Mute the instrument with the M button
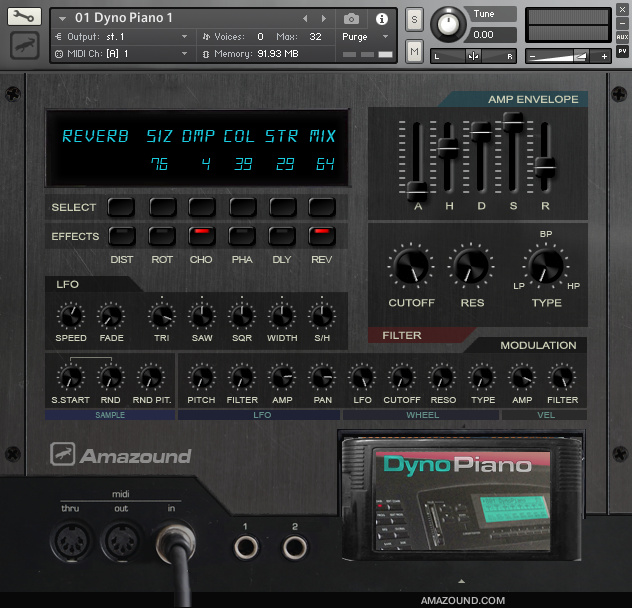Image resolution: width=632 pixels, height=608 pixels. click(414, 51)
